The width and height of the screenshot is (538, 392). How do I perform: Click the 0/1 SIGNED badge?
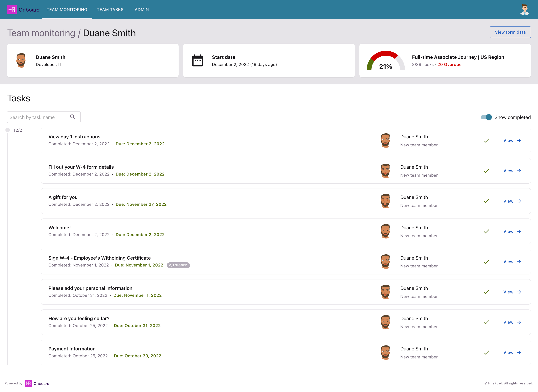tap(178, 265)
